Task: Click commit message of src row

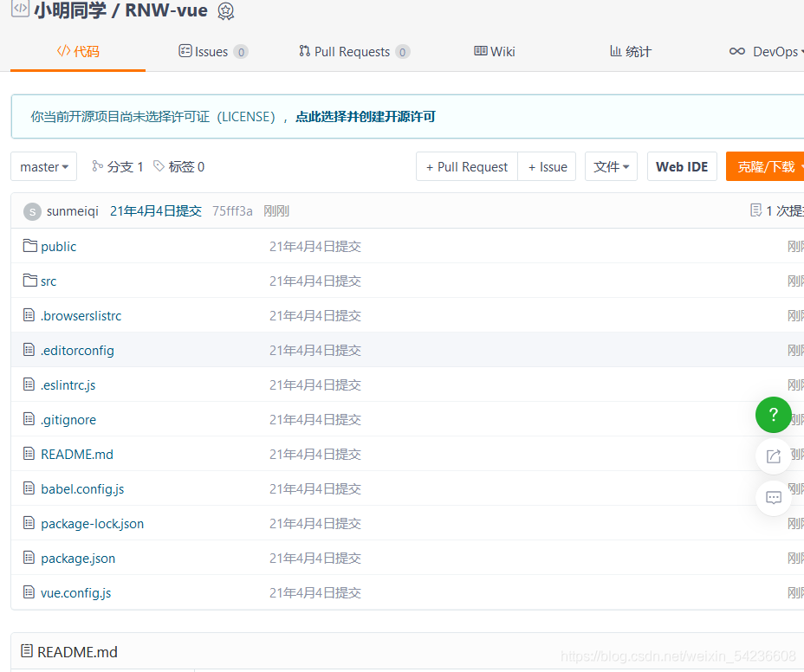Action: tap(315, 281)
